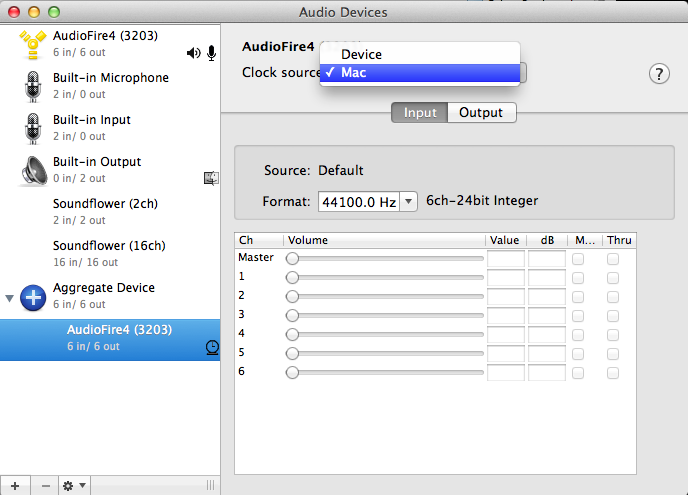
Task: Click the channel 6 volume slider knob
Action: pos(292,373)
